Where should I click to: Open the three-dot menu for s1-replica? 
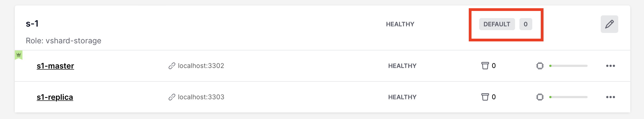coord(610,97)
